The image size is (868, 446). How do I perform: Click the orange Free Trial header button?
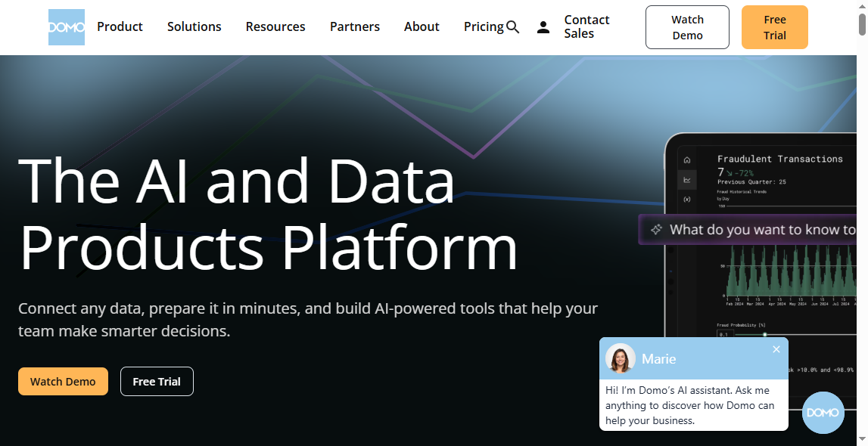[775, 27]
